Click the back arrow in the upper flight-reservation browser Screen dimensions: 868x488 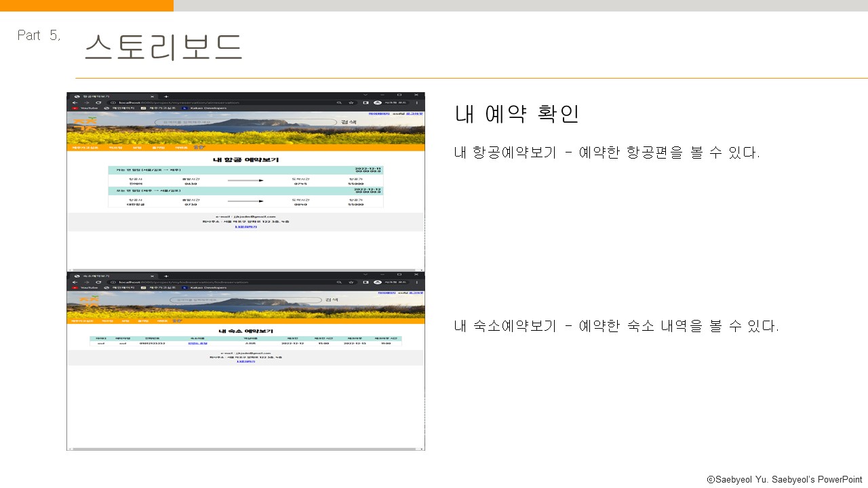[75, 102]
